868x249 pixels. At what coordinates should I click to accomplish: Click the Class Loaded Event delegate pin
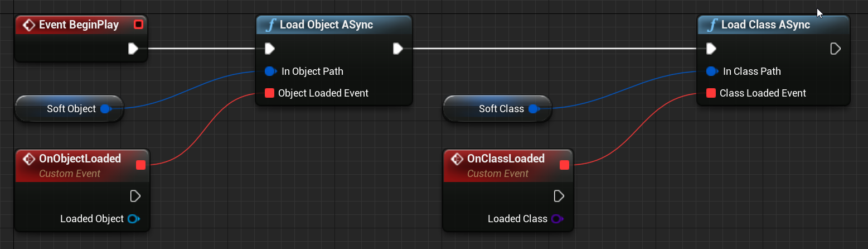[711, 93]
